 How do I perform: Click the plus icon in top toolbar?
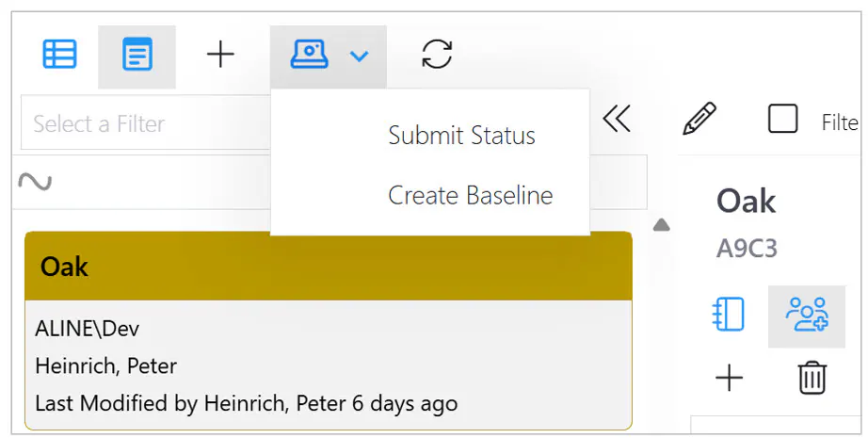[x=220, y=55]
